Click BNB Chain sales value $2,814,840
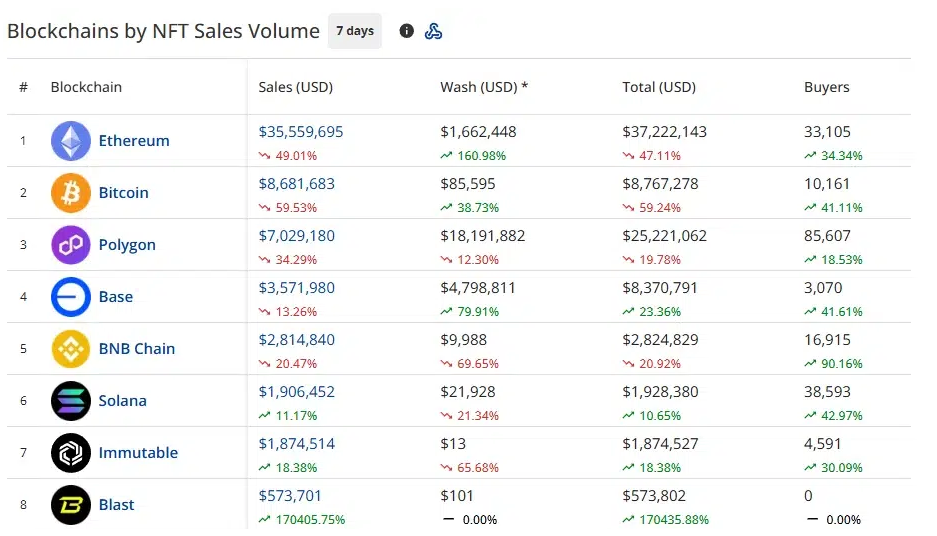This screenshot has width=937, height=536. [x=296, y=340]
